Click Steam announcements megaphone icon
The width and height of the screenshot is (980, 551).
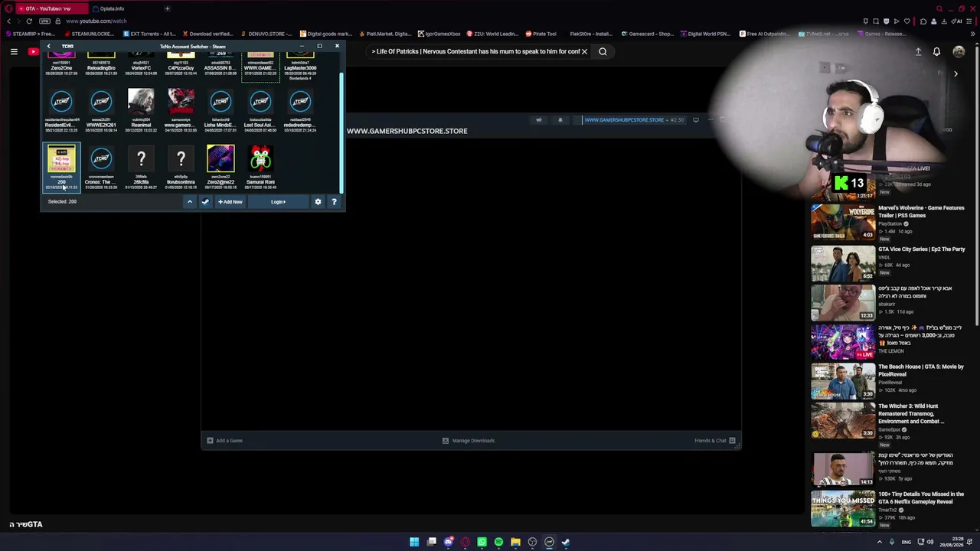click(538, 120)
